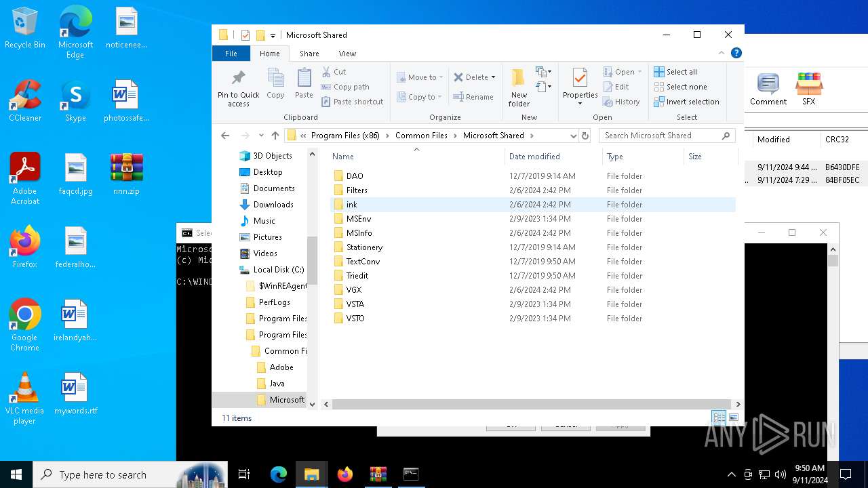
Task: Switch to details view layout icon
Action: [x=719, y=418]
